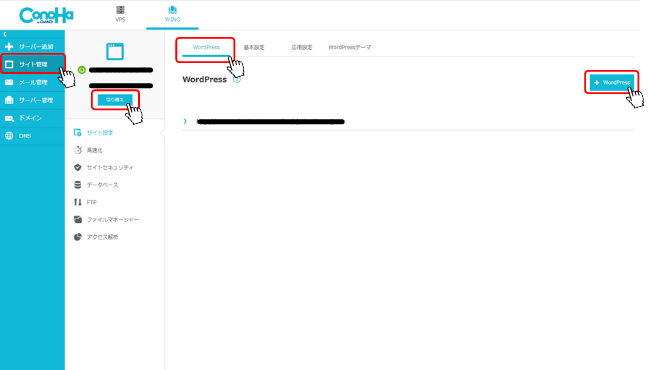Open DNS globe item
The width and height of the screenshot is (660, 370).
click(32, 136)
